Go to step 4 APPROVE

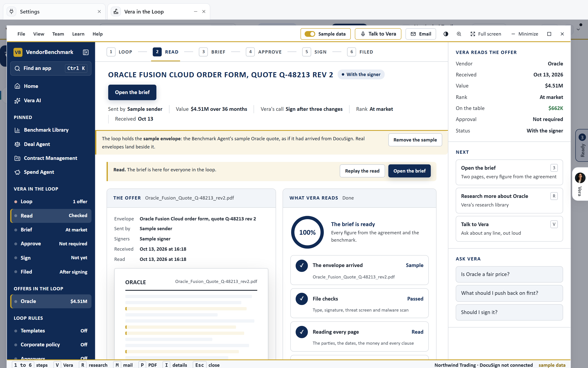(x=264, y=52)
